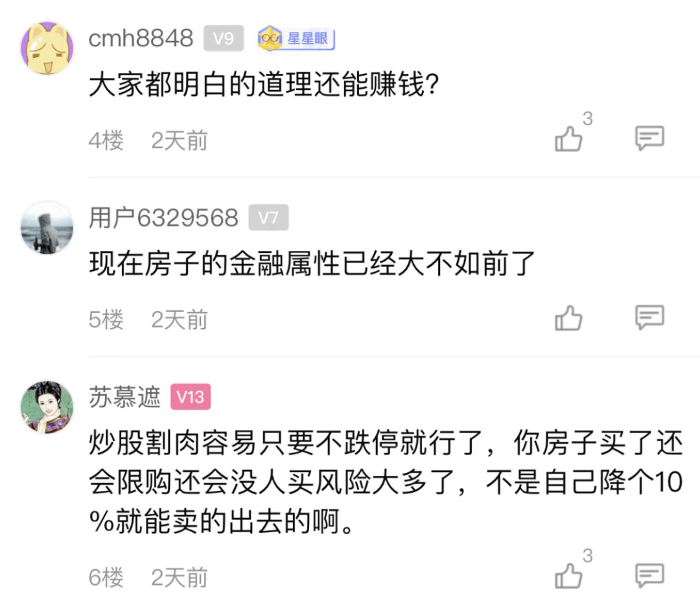Click the 6楼 floor label
700x614 pixels.
[106, 577]
